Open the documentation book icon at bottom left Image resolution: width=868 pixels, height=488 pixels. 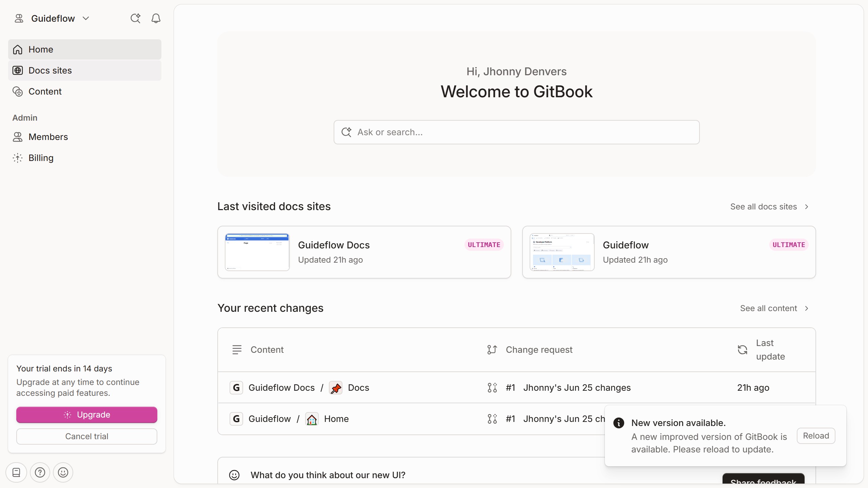click(x=16, y=472)
